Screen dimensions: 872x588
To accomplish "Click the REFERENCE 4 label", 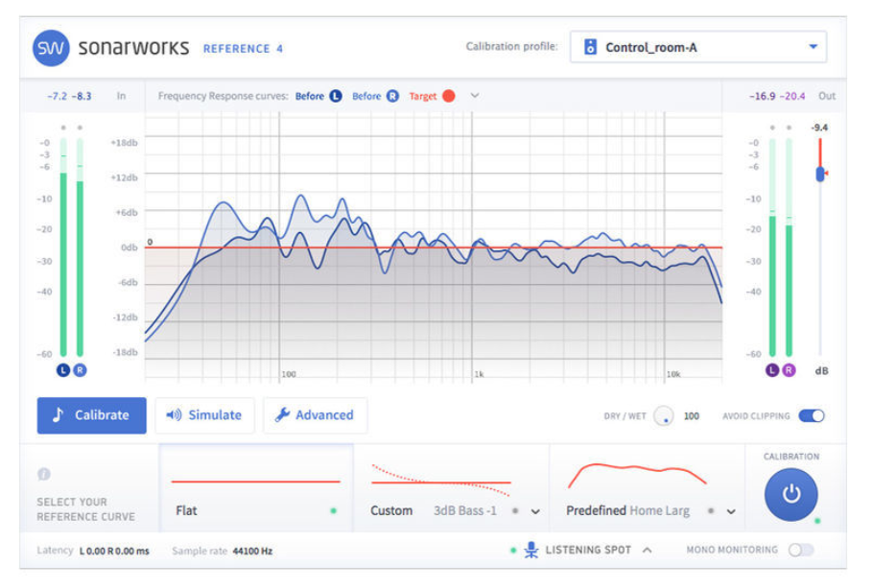I will point(243,49).
